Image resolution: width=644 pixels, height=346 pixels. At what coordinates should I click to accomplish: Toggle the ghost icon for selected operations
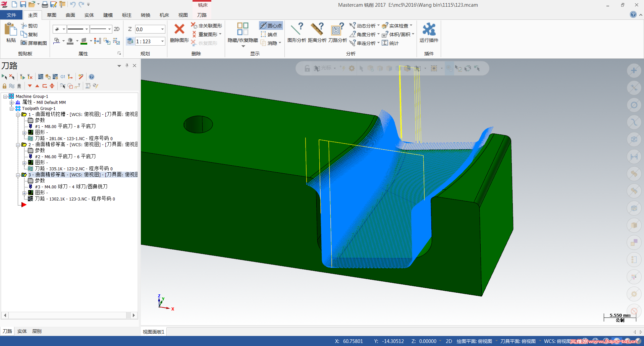click(19, 86)
